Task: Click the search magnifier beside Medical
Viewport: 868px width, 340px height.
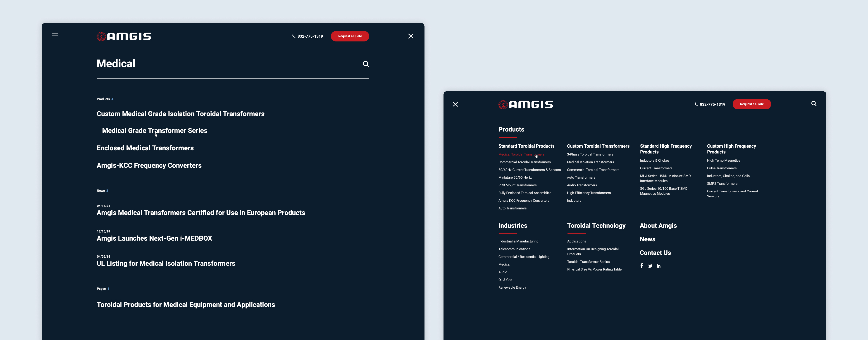Action: click(x=366, y=64)
